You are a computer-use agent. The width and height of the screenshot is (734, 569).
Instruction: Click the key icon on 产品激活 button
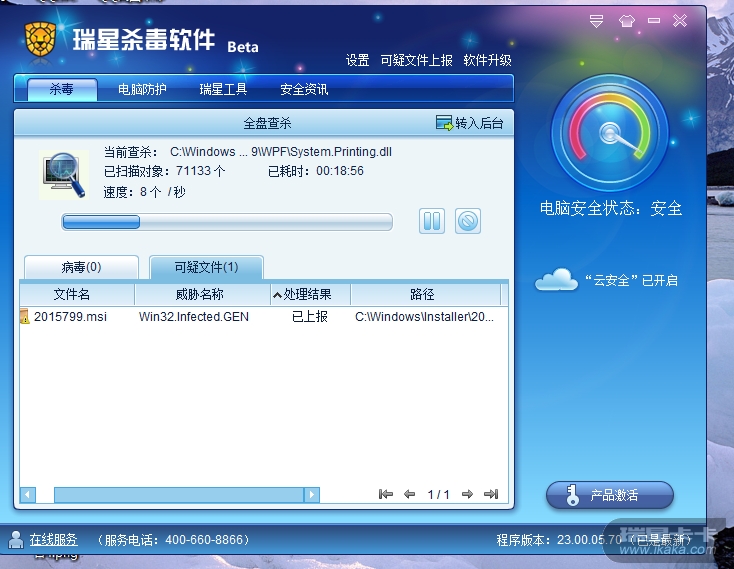(572, 496)
